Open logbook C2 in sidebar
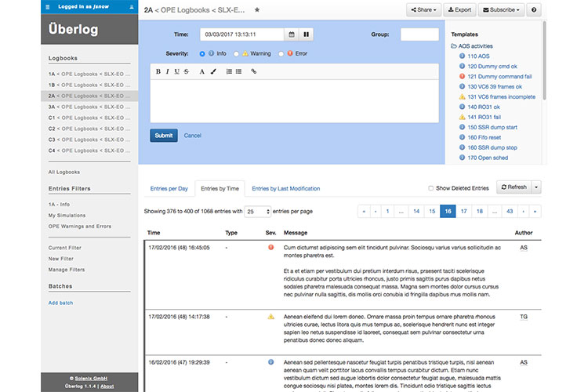 (x=89, y=129)
